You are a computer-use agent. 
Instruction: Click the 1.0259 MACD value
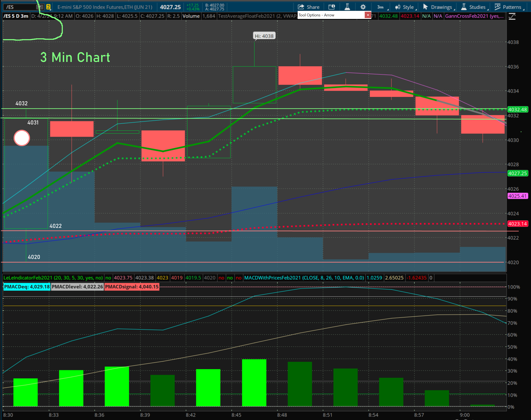374,278
